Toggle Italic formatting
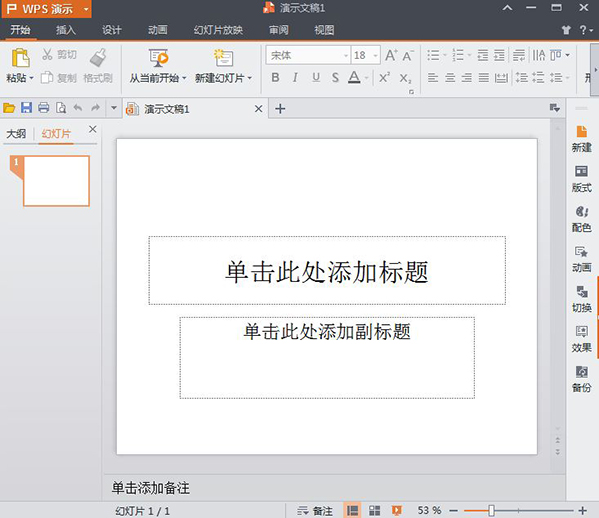This screenshot has height=518, width=599. 295,78
